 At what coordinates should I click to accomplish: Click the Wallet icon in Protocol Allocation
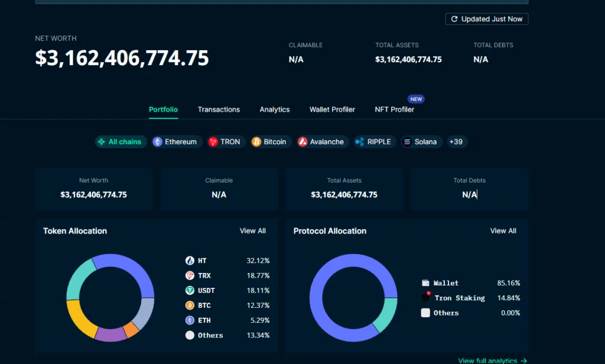[425, 283]
